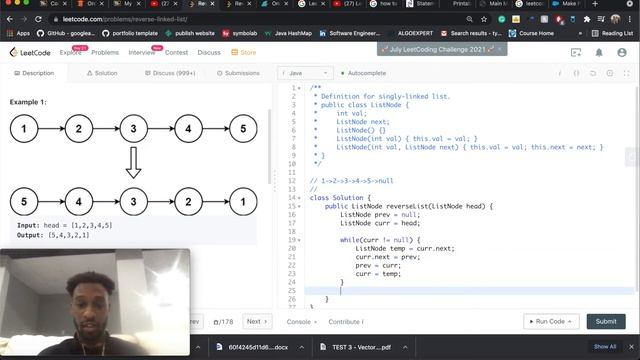Viewport: 640px width, 360px height.
Task: Open the notifications bell
Action: tap(599, 53)
